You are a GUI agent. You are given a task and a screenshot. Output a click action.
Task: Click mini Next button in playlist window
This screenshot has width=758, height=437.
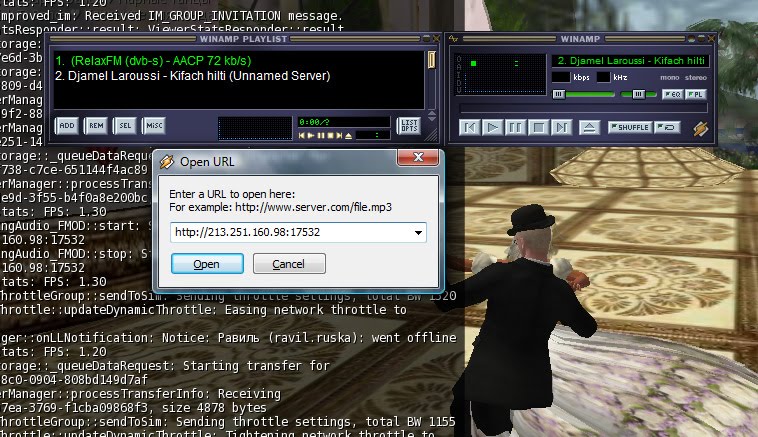point(339,136)
